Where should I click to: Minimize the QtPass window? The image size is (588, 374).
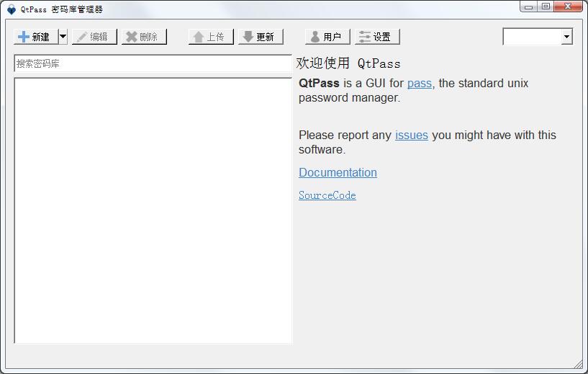529,6
